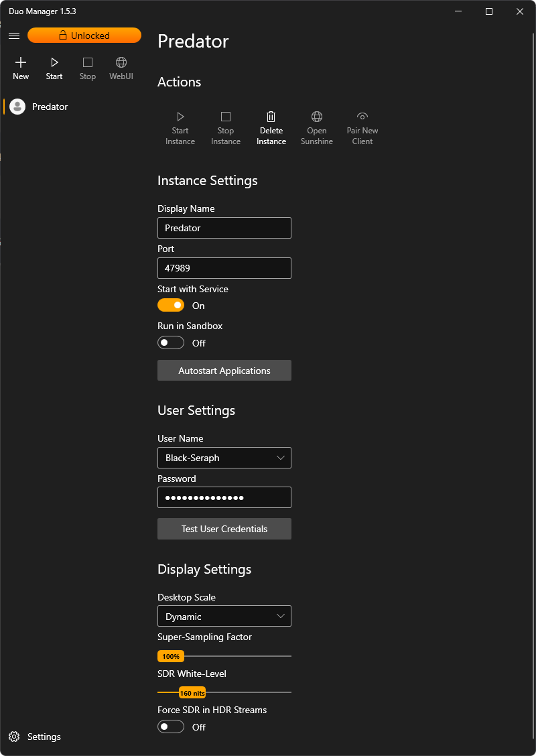Viewport: 536px width, 756px height.
Task: Click Delete Instance trash icon
Action: point(271,117)
